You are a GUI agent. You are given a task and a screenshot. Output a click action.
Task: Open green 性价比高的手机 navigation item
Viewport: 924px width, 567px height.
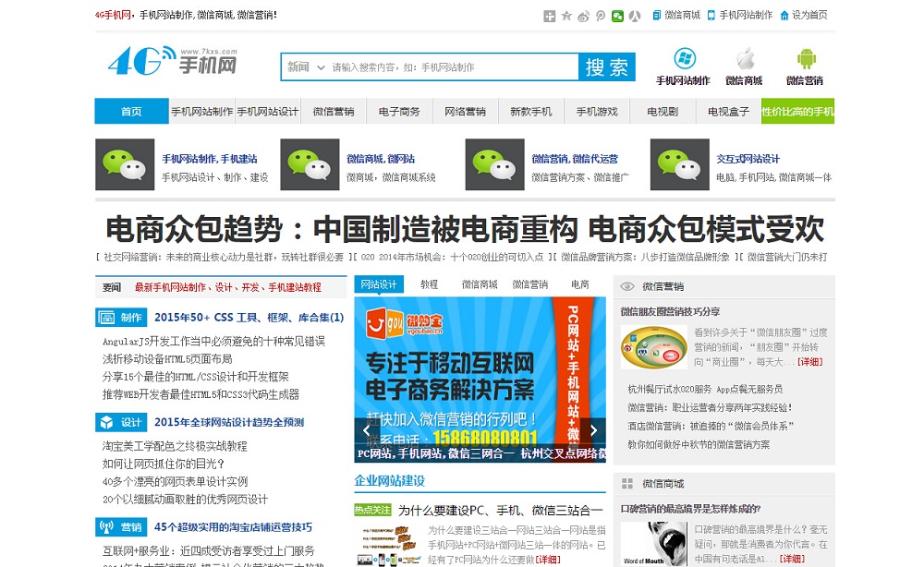798,112
